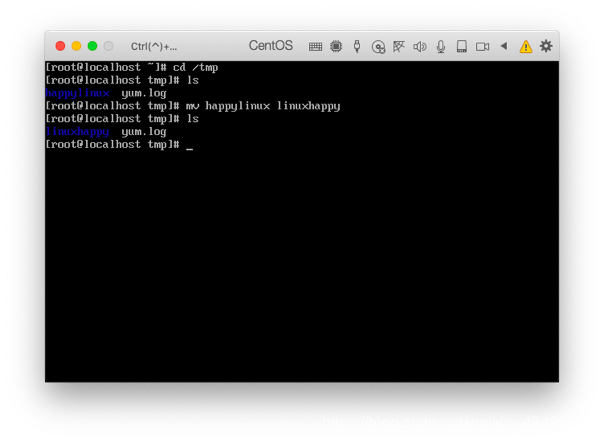Click the video camera icon
The width and height of the screenshot is (604, 442).
click(x=482, y=47)
